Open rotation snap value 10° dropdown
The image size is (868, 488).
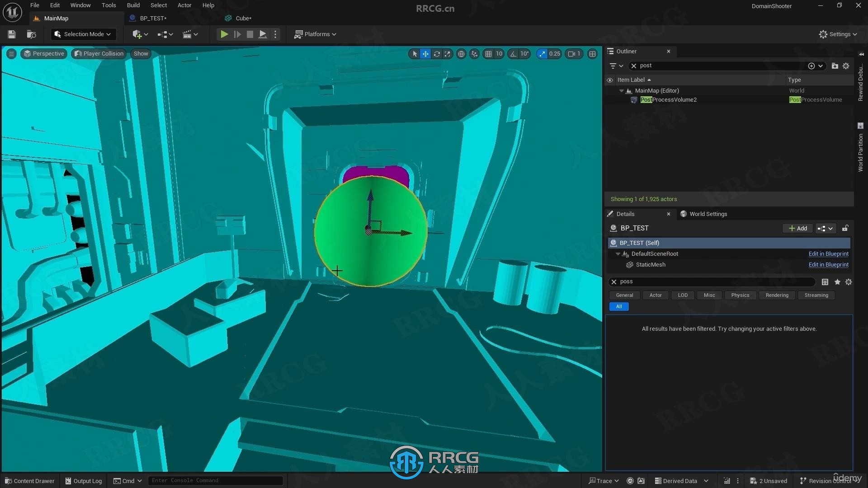(524, 54)
